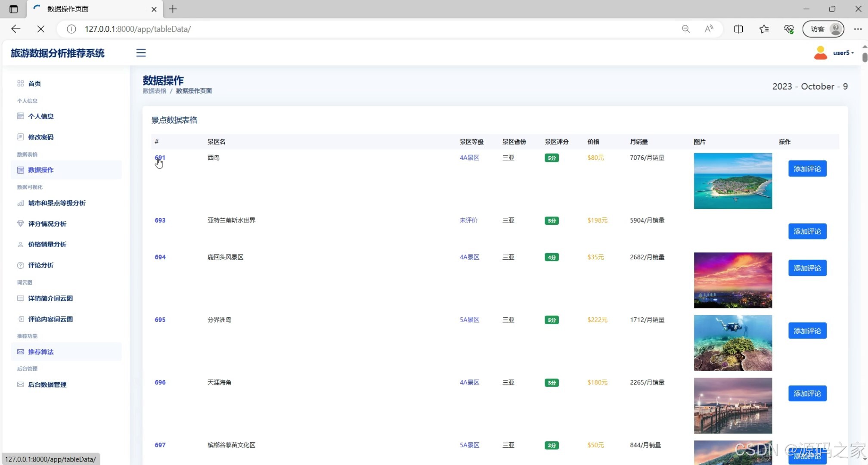The width and height of the screenshot is (868, 465).
Task: Click the page vertical scrollbar thumb
Action: (x=865, y=57)
